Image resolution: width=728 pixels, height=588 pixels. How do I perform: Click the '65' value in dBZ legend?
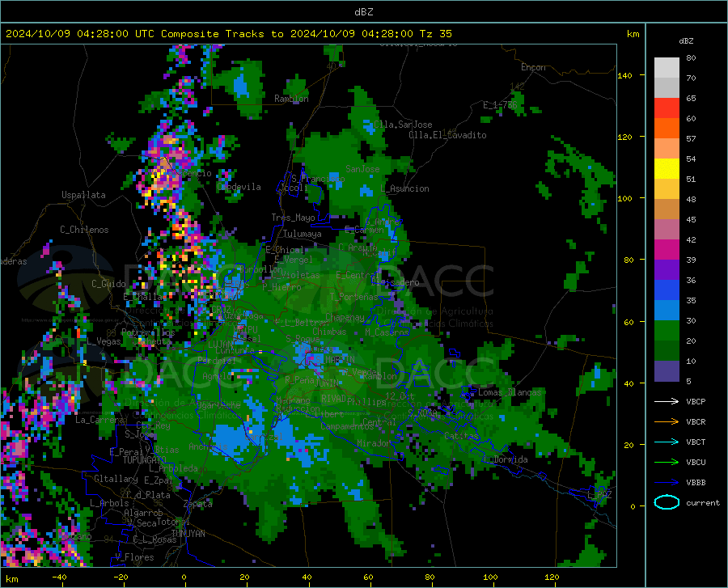tap(691, 99)
